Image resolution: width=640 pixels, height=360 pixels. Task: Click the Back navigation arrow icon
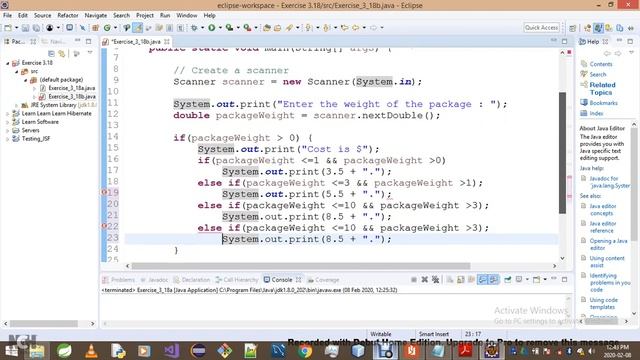coord(356,28)
